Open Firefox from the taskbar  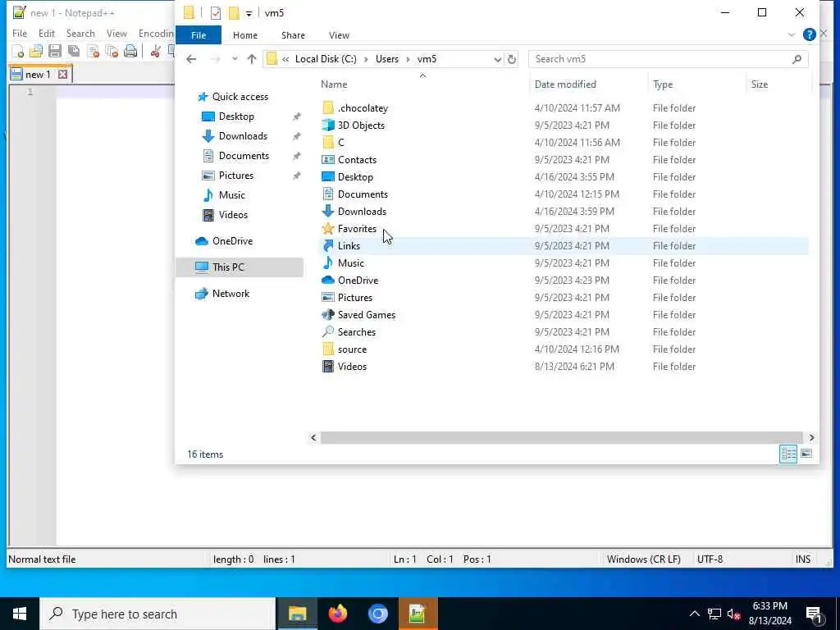click(x=337, y=614)
